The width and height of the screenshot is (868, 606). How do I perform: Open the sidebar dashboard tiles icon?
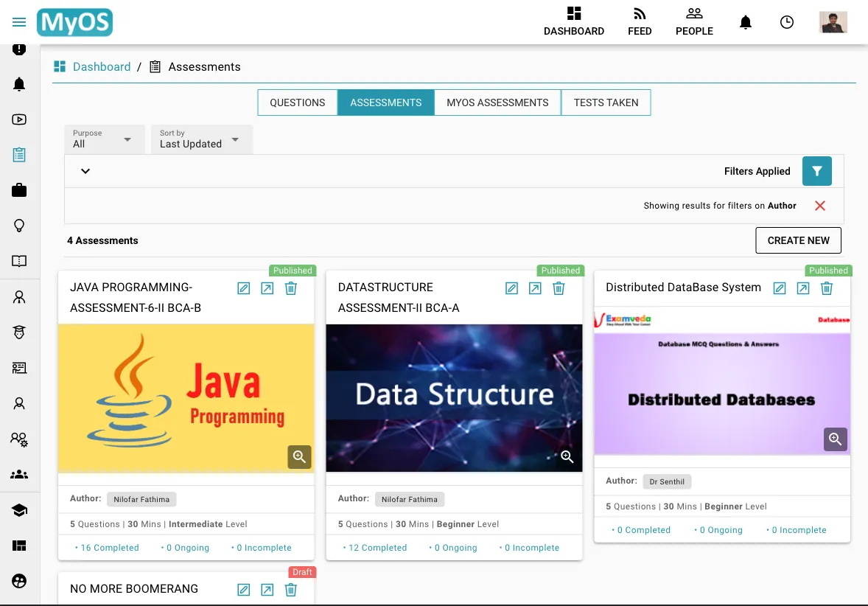[19, 546]
